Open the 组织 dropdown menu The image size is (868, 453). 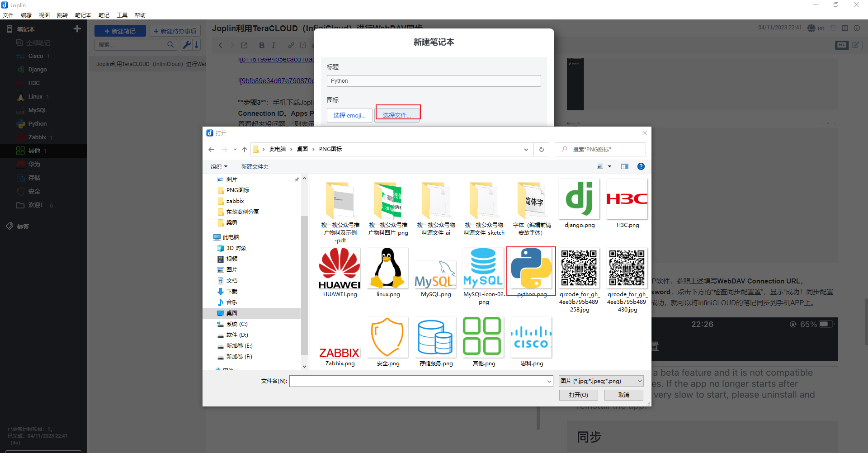tap(219, 166)
